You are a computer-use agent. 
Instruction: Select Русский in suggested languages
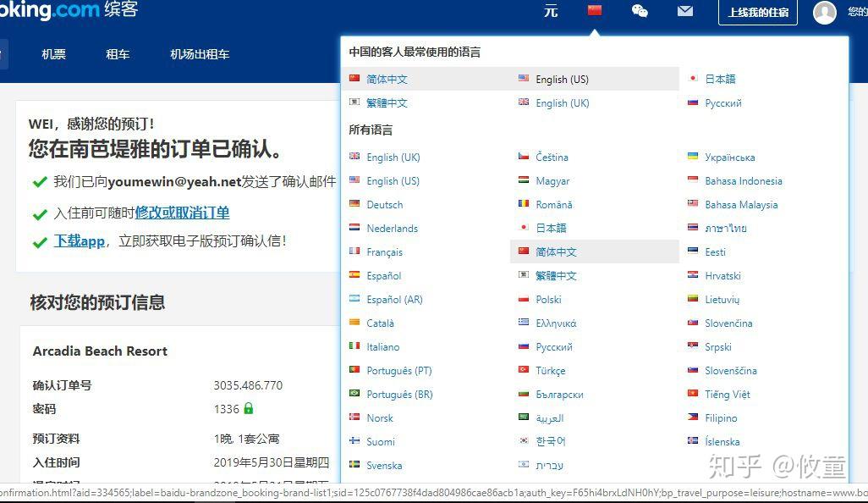[723, 103]
